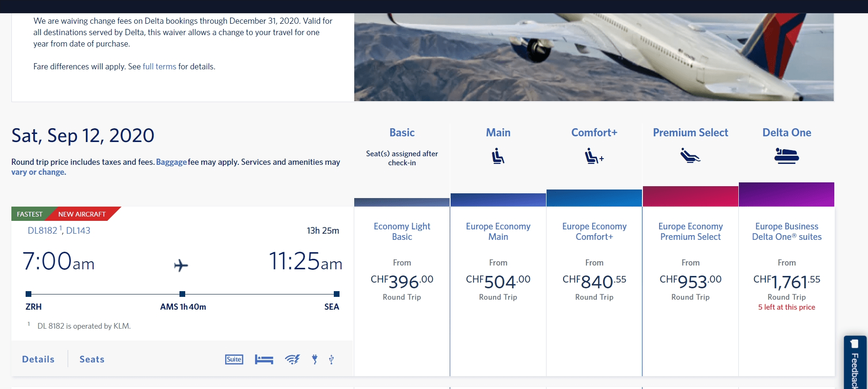Open the vary or change link
The width and height of the screenshot is (868, 389).
click(x=39, y=172)
